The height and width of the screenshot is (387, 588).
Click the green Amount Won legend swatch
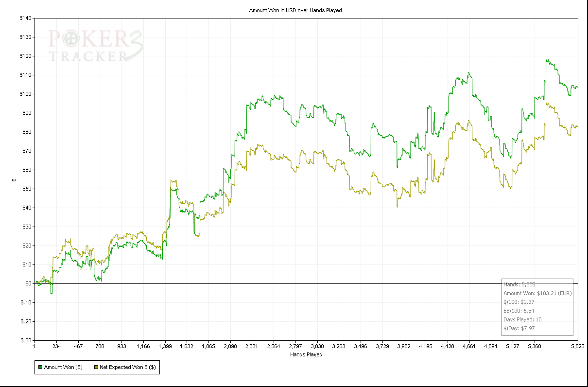tap(40, 368)
